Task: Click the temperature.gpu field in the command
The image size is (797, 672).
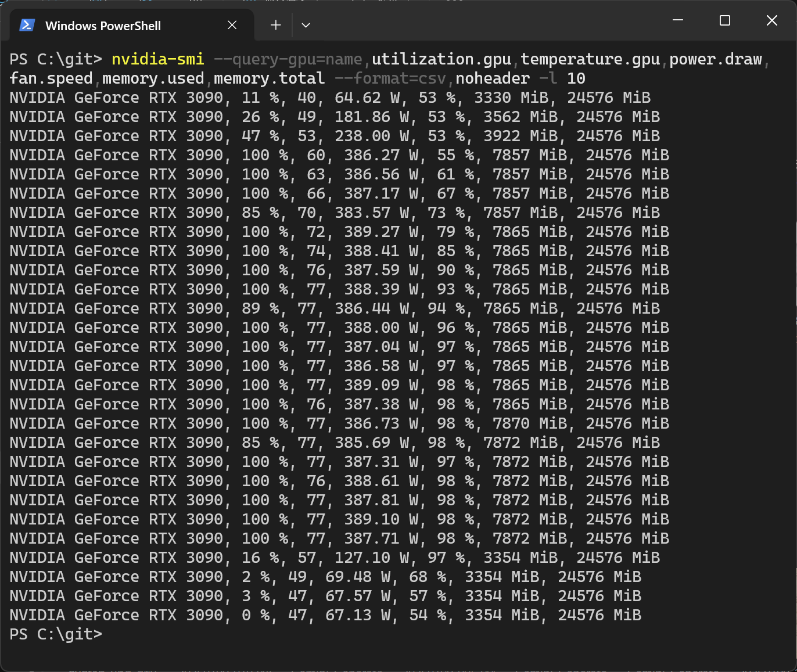Action: [x=590, y=59]
